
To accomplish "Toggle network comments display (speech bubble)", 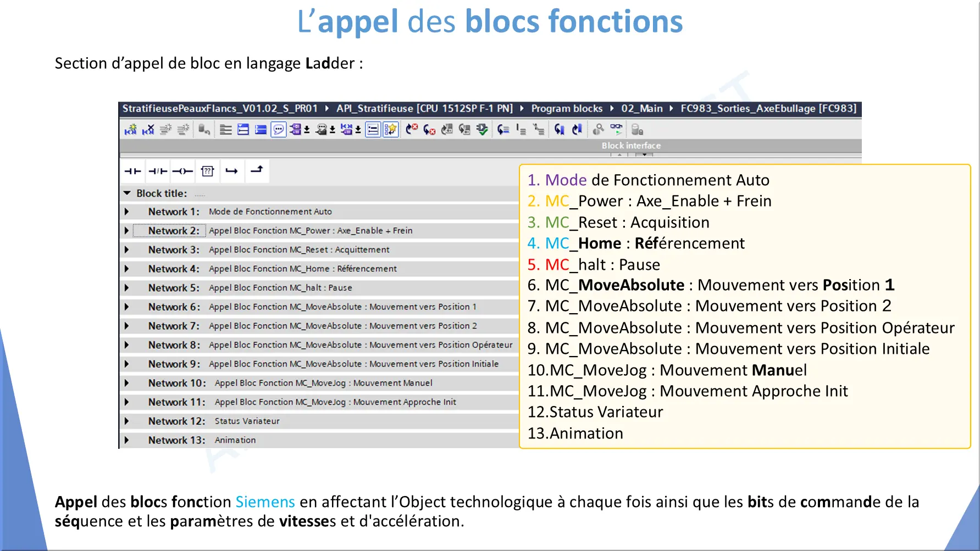I will (279, 130).
